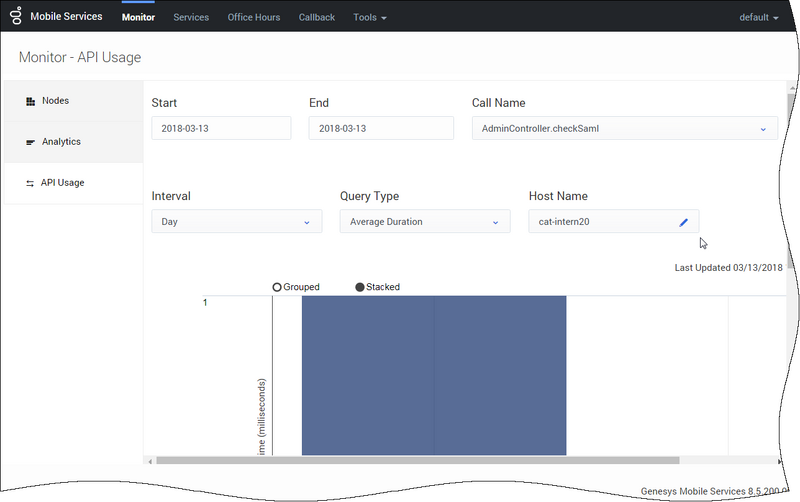Open the Callback page
800x502 pixels.
tap(316, 18)
